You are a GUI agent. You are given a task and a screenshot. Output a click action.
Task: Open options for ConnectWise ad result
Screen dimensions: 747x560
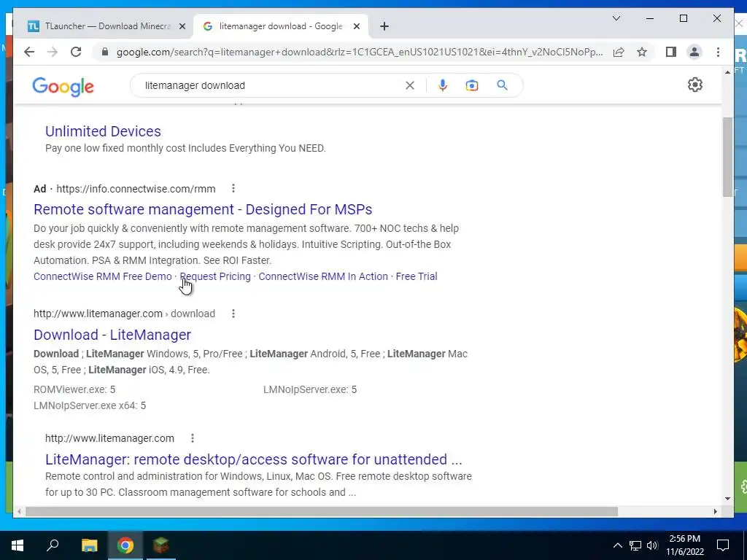pyautogui.click(x=233, y=189)
